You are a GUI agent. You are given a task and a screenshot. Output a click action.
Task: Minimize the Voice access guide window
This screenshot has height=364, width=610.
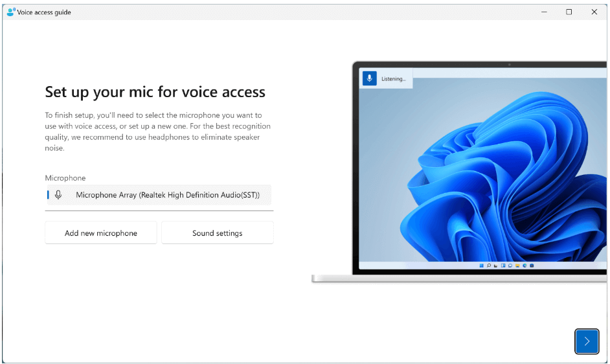coord(544,12)
